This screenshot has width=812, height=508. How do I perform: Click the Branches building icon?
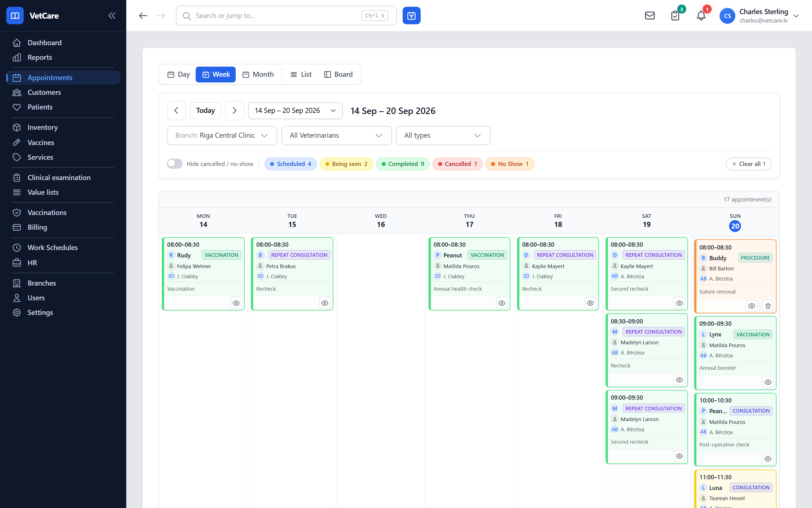tap(16, 283)
